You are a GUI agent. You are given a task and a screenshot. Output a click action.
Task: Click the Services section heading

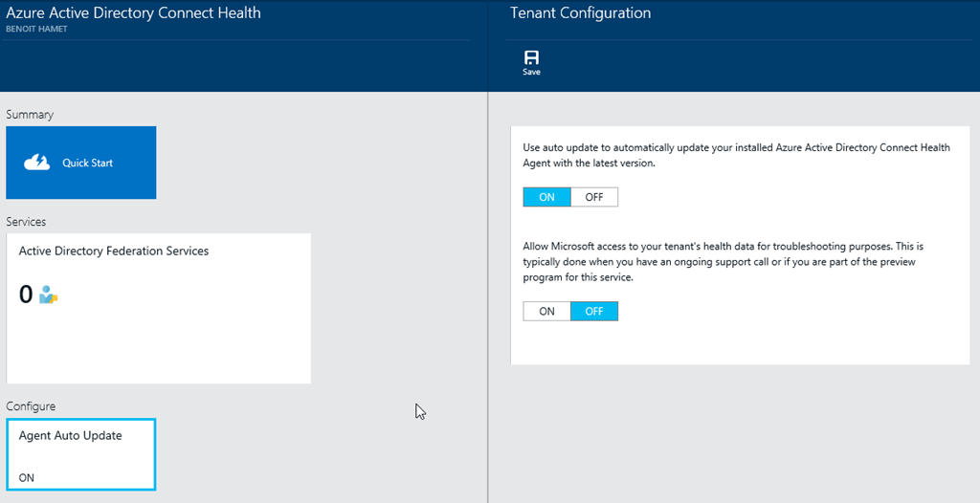coord(27,222)
